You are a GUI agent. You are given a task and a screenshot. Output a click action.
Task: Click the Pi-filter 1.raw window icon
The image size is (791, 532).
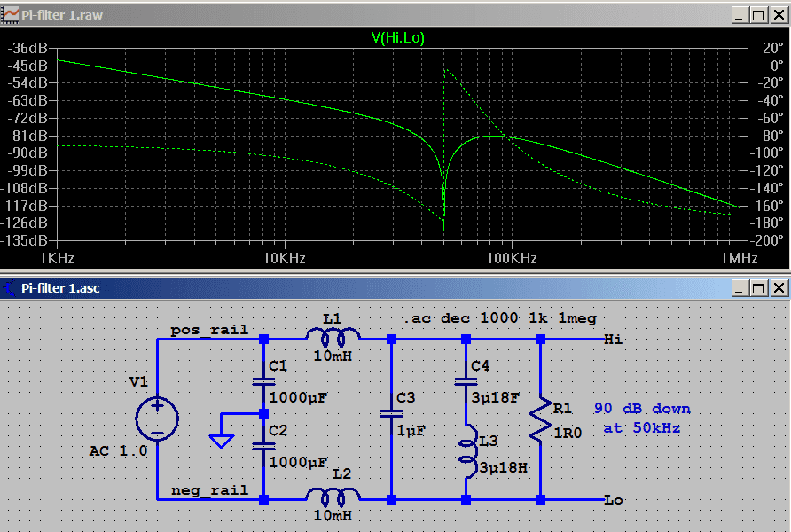[x=12, y=15]
